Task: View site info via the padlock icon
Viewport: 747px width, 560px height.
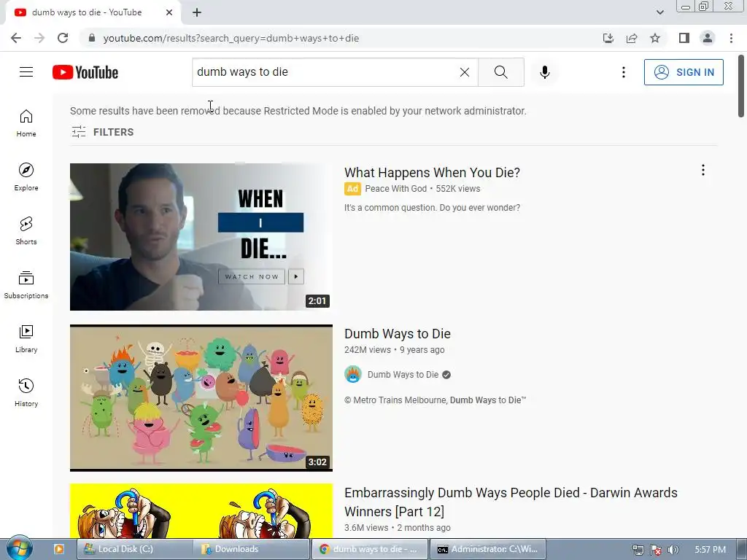Action: click(92, 38)
